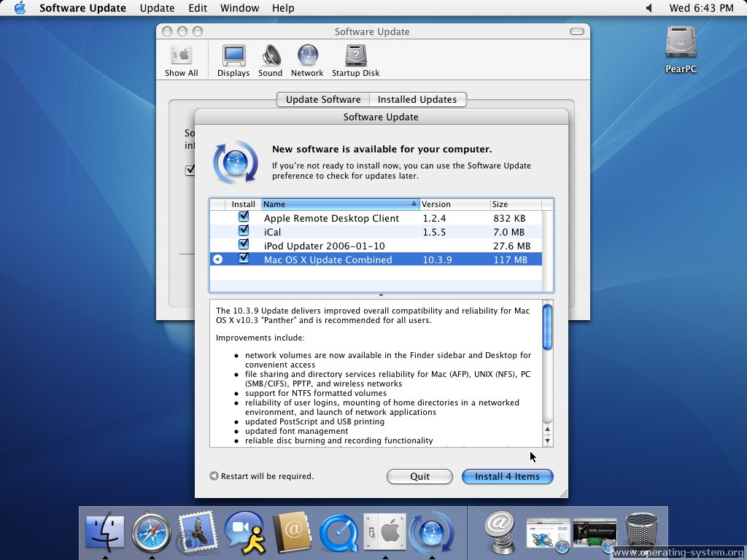Viewport: 747px width, 560px height.
Task: Sort list by the Name column header
Action: (340, 204)
